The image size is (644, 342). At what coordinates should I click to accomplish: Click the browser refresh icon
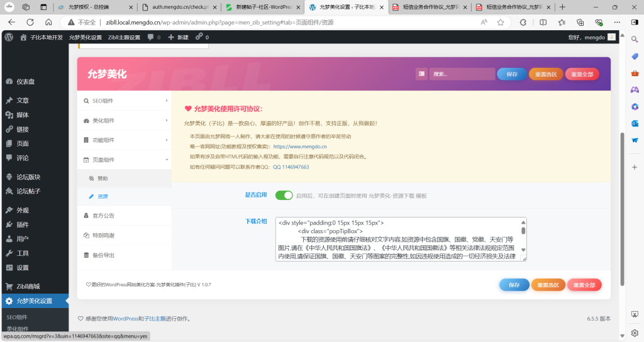click(x=48, y=22)
